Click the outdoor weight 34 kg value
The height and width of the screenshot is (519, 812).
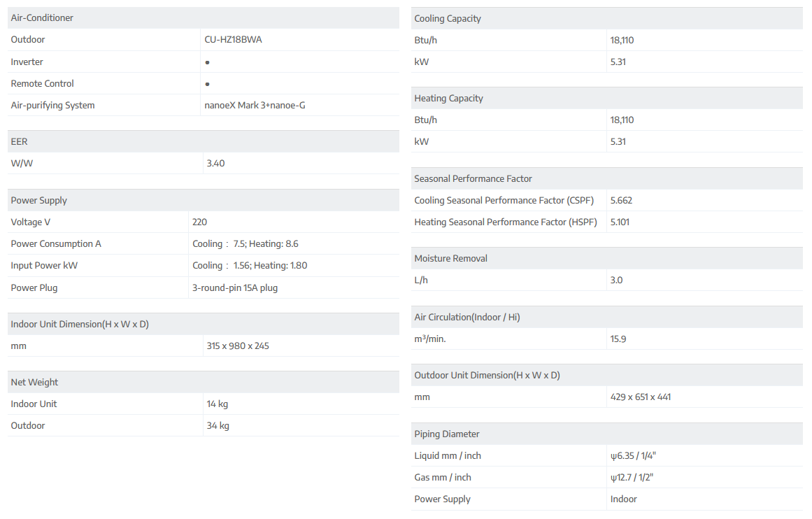click(x=218, y=426)
